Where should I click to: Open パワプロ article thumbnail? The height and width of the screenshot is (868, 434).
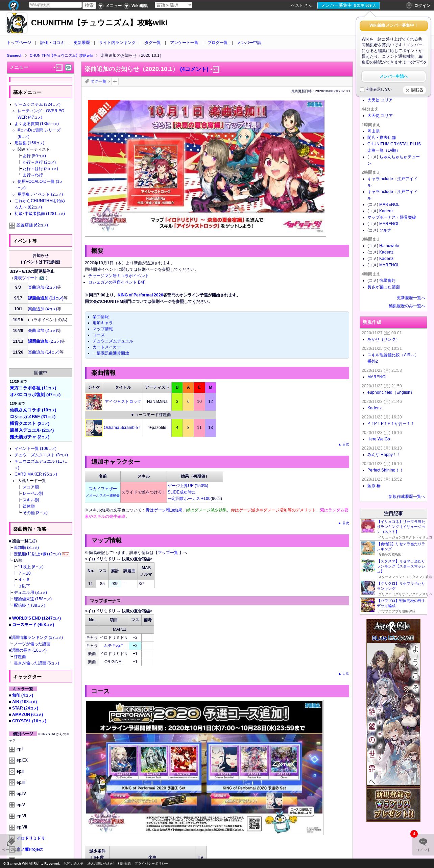click(x=368, y=605)
